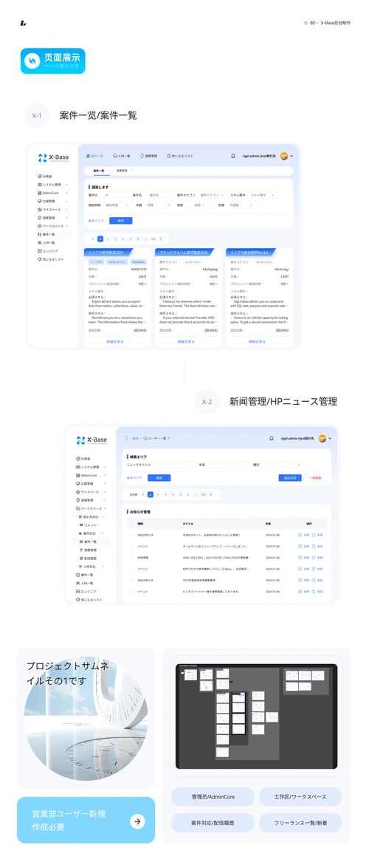Open the スキル要件 dropdown in the filter panel

point(263,195)
